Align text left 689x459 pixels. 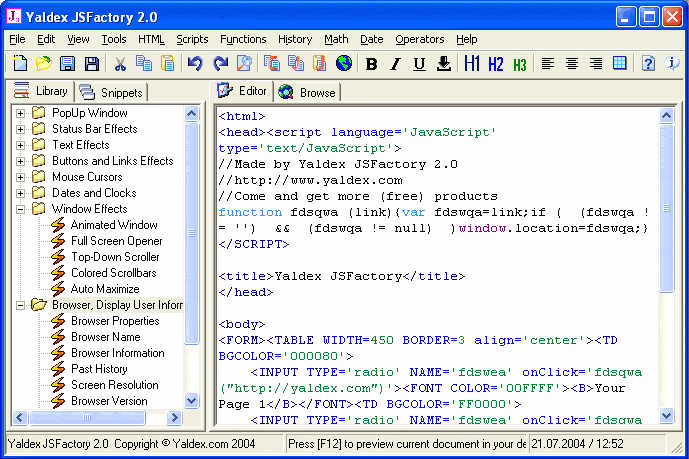(548, 64)
